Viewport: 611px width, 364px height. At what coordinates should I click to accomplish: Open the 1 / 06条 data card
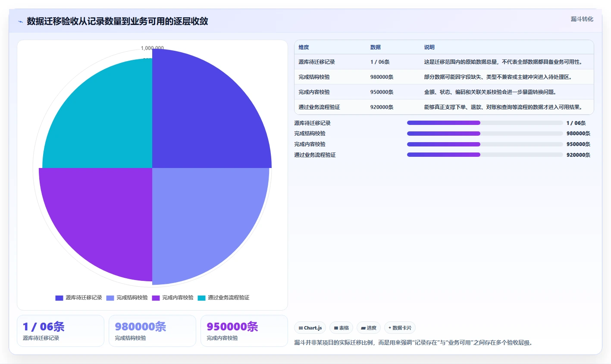[60, 331]
